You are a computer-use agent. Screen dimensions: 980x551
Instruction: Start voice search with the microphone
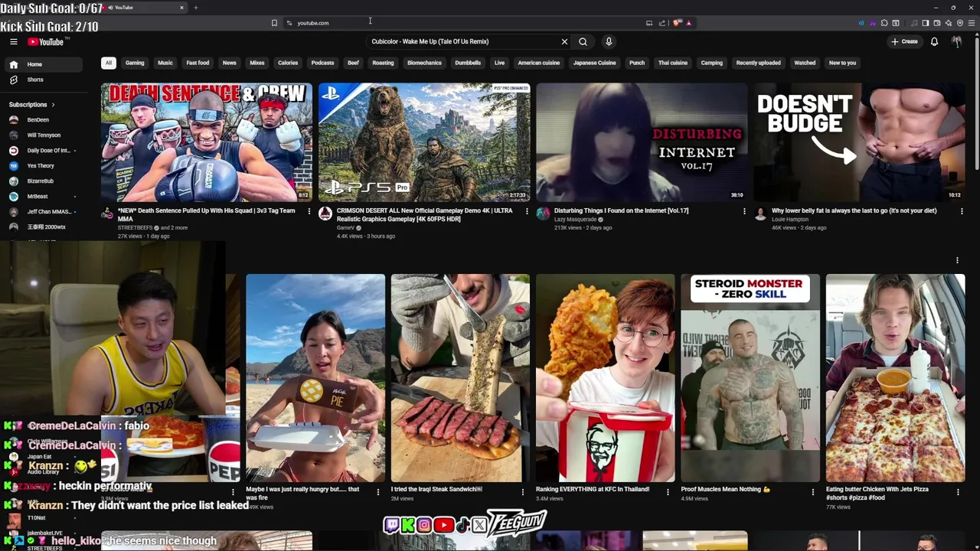[x=609, y=41]
